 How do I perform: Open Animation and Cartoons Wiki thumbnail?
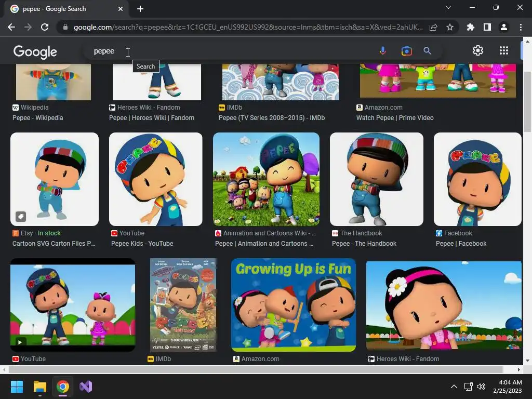266,179
